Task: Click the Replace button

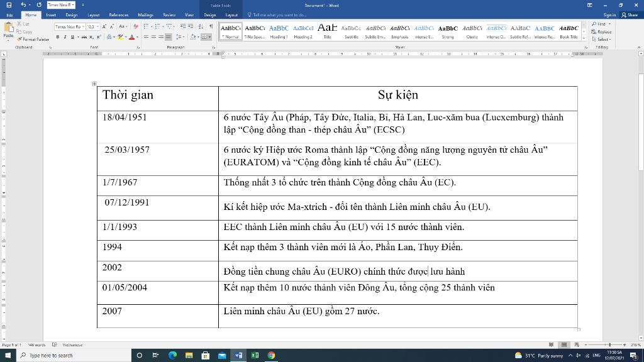Action: click(x=602, y=31)
